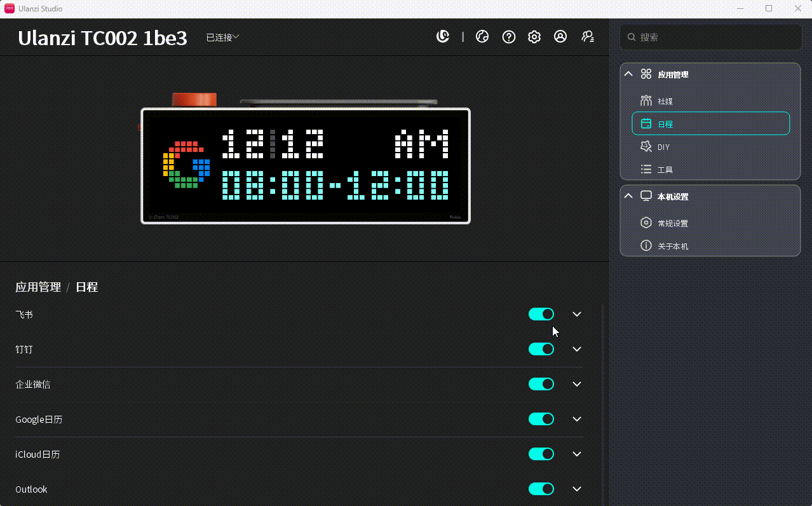Click the 钉钉 row label
Image resolution: width=812 pixels, height=506 pixels.
[24, 350]
